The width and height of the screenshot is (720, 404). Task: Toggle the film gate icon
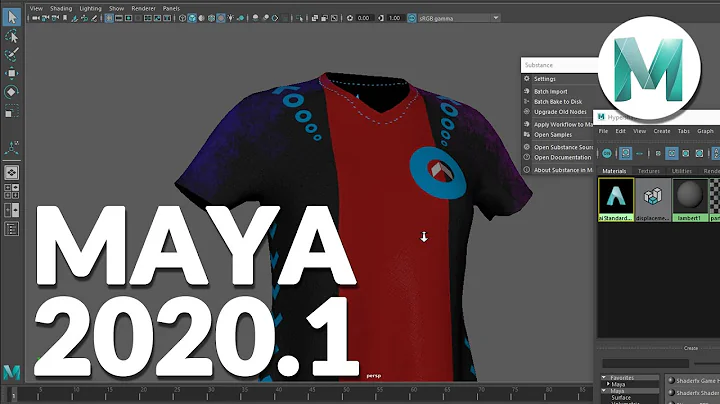click(x=119, y=18)
